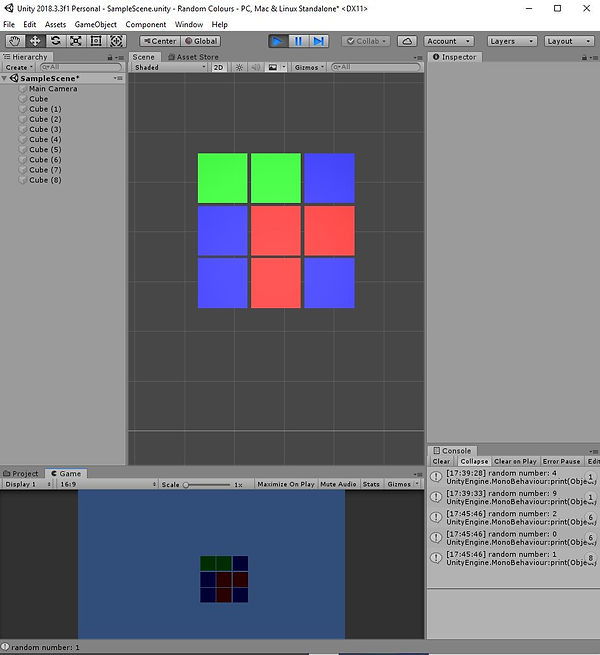Open the Display 1 dropdown
The height and width of the screenshot is (655, 600).
pyautogui.click(x=28, y=484)
